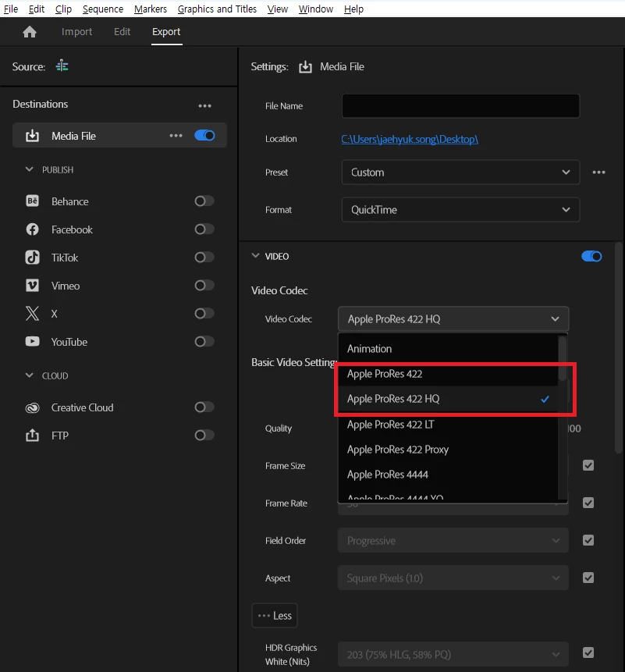Screen dimensions: 625x672
Task: Click the FTP upload icon
Action: pos(32,436)
